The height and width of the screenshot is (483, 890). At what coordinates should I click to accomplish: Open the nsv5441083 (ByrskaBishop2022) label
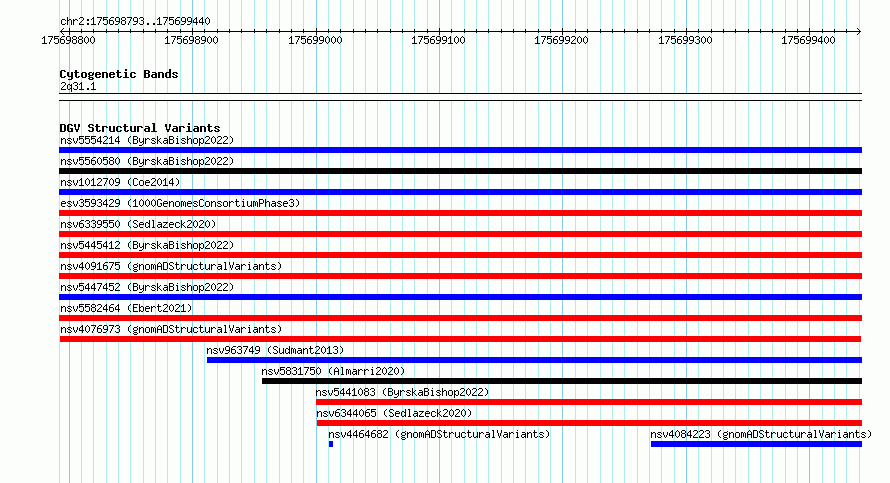tap(402, 392)
